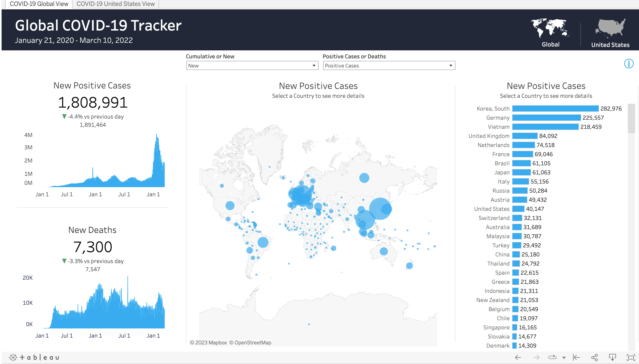Image resolution: width=639 pixels, height=364 pixels.
Task: Open the dashboard info tooltip icon
Action: click(x=628, y=64)
